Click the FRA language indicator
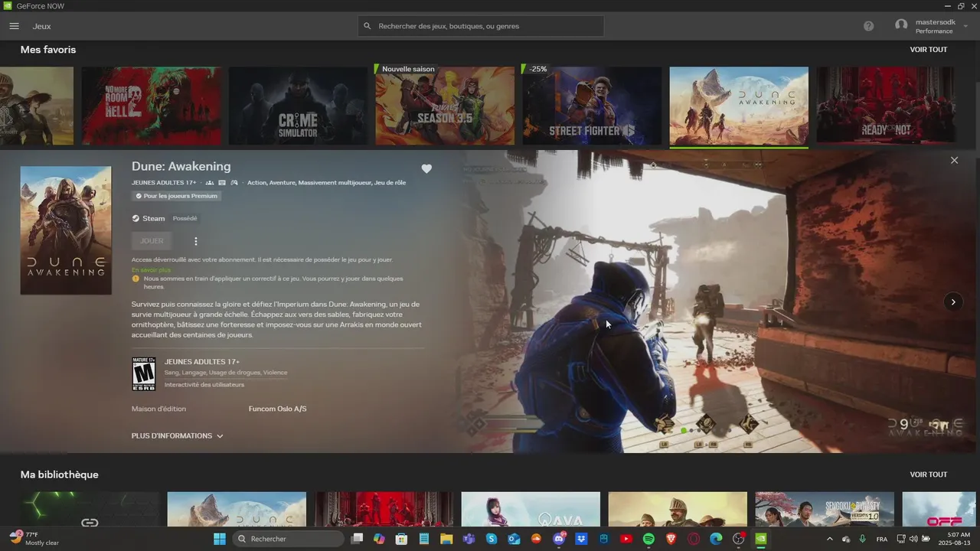This screenshot has width=980, height=551. 882,539
